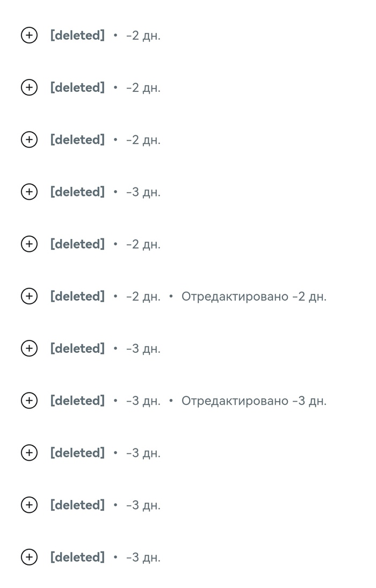Expand comment marked Отредактировано 2 дн.

pos(29,296)
